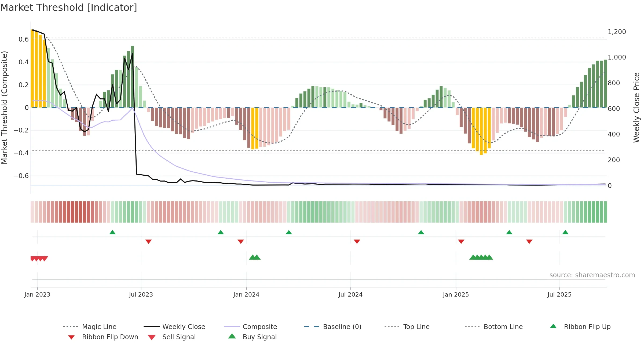Click the 'Market Threshold (Composite)' axis title
Viewport: 644px width, 362px height.
(x=4, y=107)
